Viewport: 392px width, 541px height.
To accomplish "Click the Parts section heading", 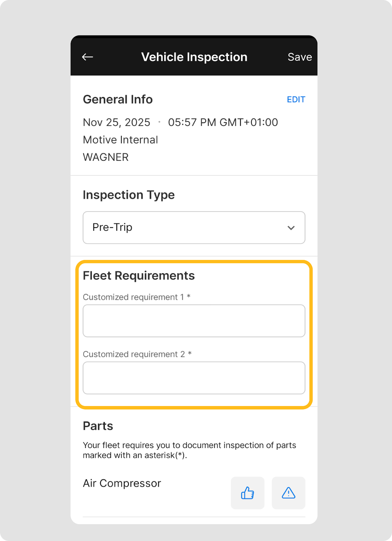I will coord(98,426).
